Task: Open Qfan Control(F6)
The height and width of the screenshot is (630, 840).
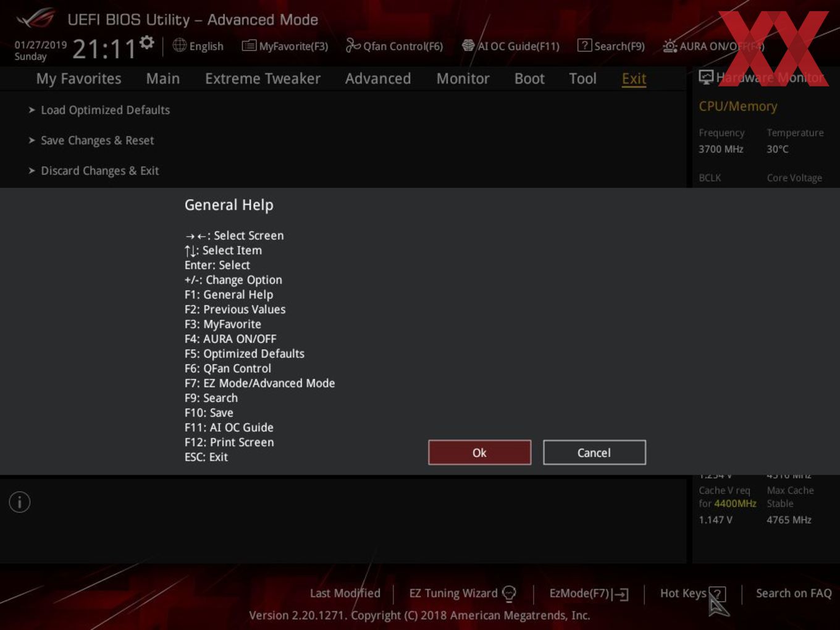Action: [x=403, y=46]
